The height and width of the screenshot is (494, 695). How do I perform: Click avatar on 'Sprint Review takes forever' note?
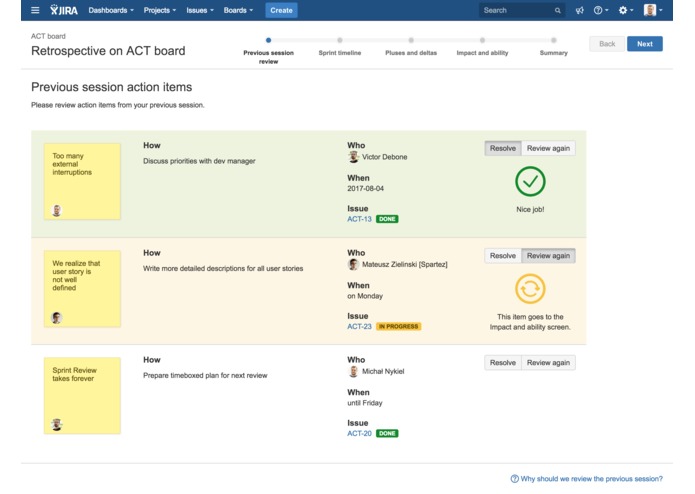(x=57, y=424)
